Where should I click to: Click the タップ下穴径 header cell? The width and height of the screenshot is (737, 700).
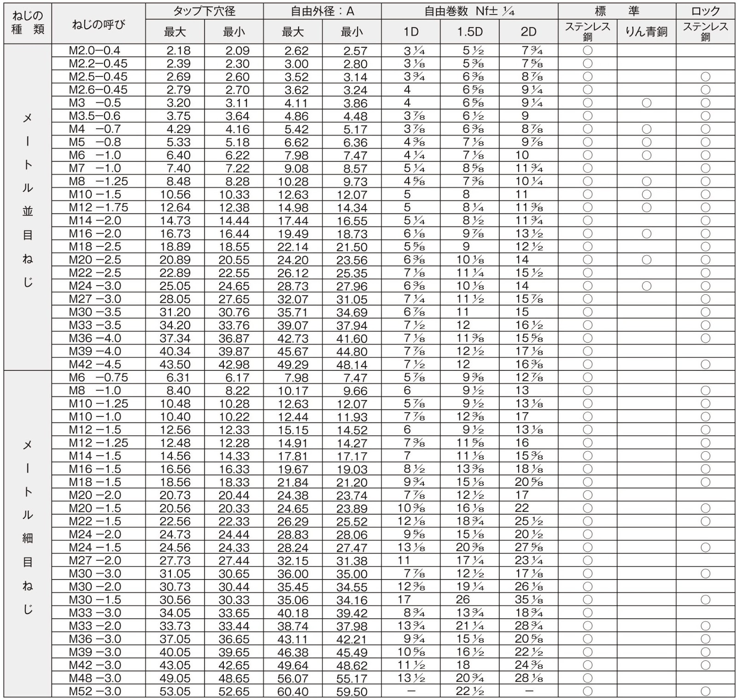click(x=204, y=11)
